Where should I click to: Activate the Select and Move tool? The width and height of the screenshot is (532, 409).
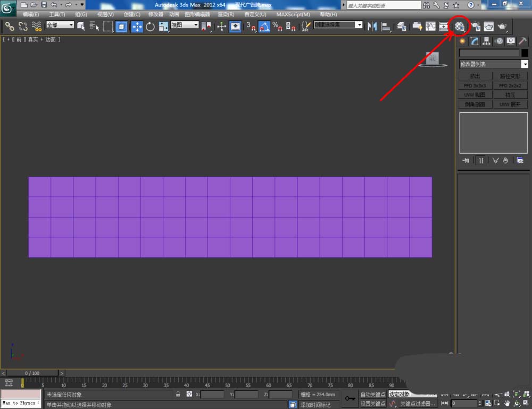point(137,27)
